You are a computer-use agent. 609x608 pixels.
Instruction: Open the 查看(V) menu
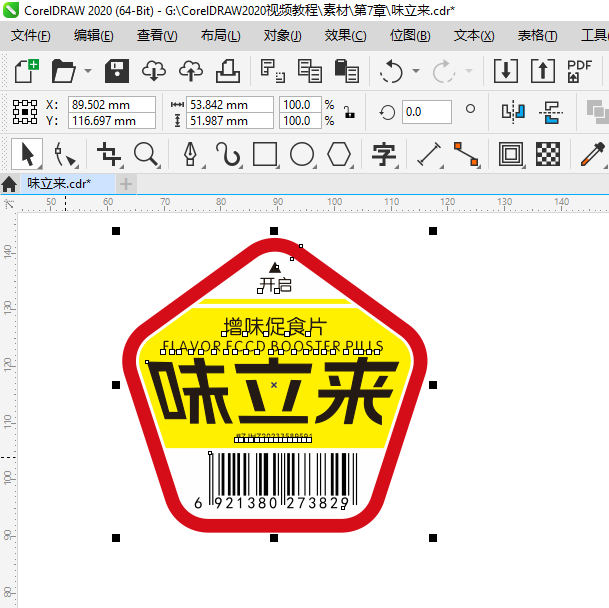tap(157, 36)
